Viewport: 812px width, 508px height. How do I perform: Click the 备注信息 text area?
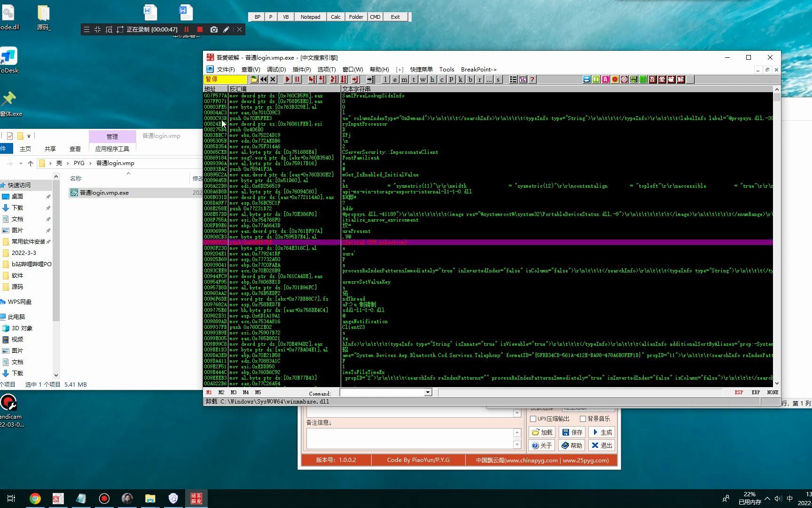pos(410,439)
